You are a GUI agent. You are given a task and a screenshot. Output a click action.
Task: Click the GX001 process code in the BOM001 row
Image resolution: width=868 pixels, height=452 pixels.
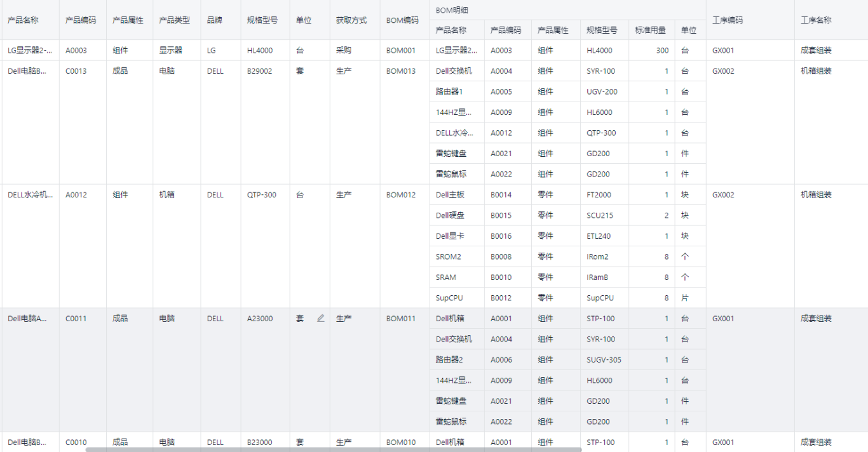click(723, 50)
